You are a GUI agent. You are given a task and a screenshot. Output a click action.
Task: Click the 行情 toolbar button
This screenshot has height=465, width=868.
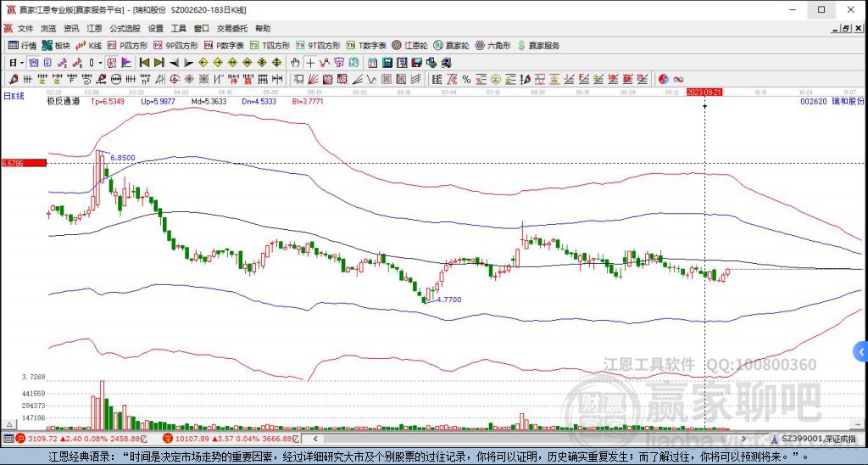[x=22, y=46]
